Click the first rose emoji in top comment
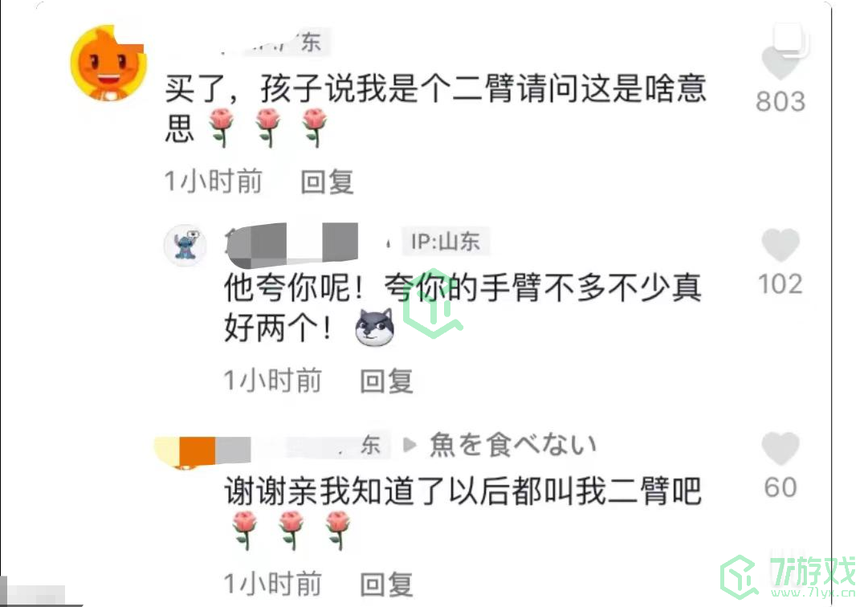 [x=222, y=128]
